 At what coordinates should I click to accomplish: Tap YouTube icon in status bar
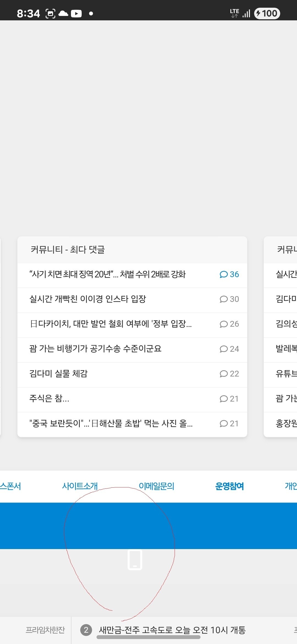pos(76,13)
